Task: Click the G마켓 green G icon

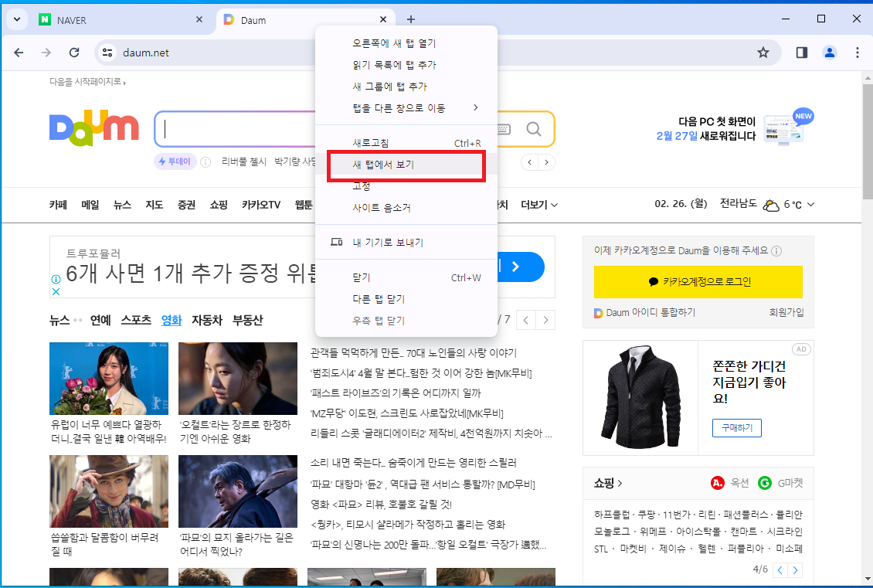Action: pyautogui.click(x=764, y=483)
